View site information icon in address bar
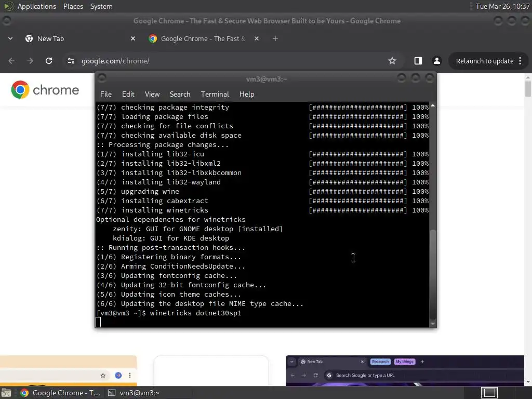 [71, 61]
